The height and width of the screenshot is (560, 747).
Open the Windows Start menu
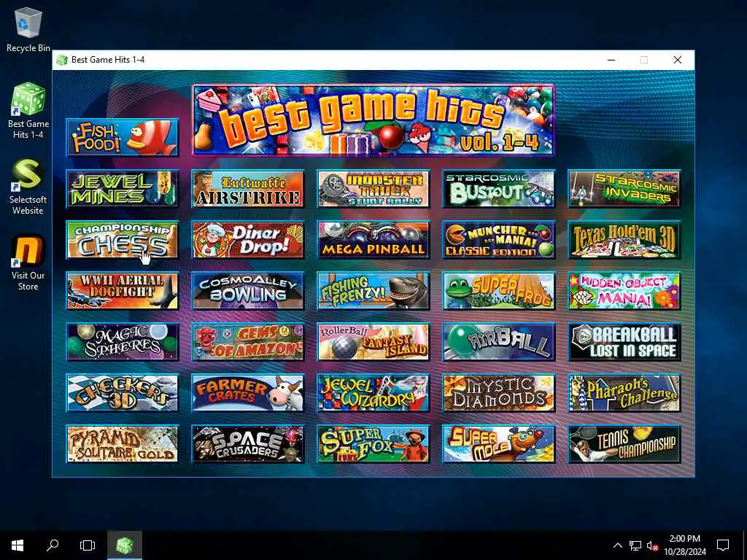[18, 545]
